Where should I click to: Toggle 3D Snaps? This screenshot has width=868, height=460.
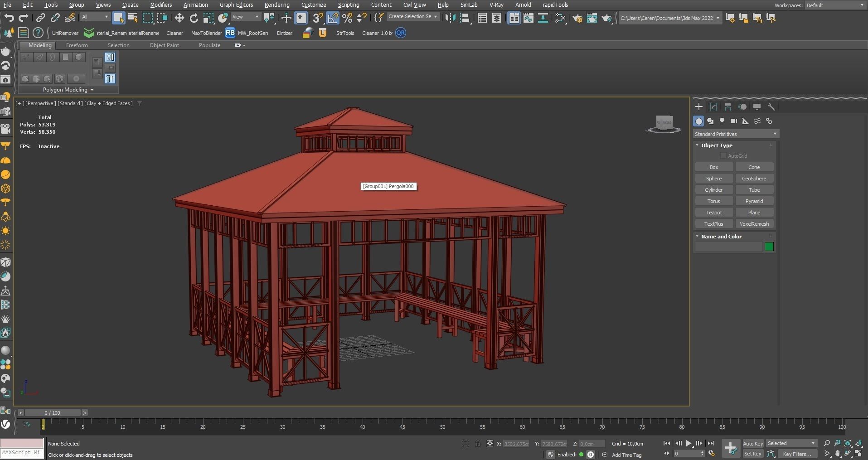tap(318, 18)
